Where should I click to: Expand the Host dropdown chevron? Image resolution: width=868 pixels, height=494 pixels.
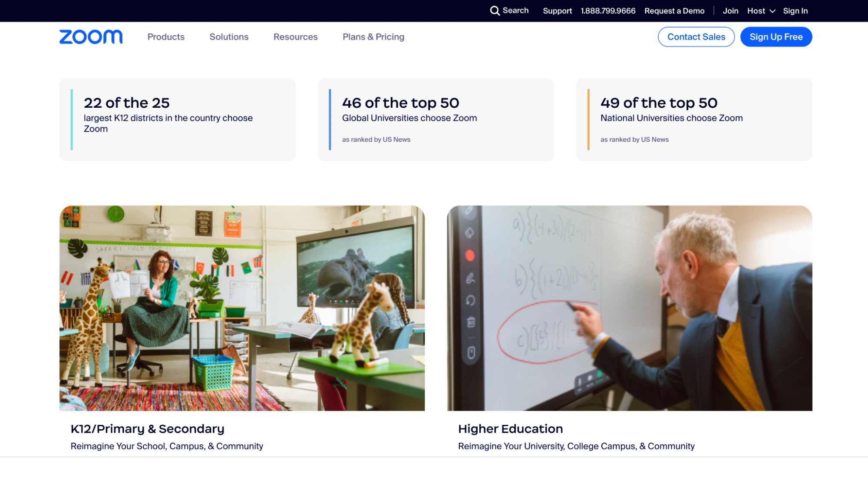point(772,11)
